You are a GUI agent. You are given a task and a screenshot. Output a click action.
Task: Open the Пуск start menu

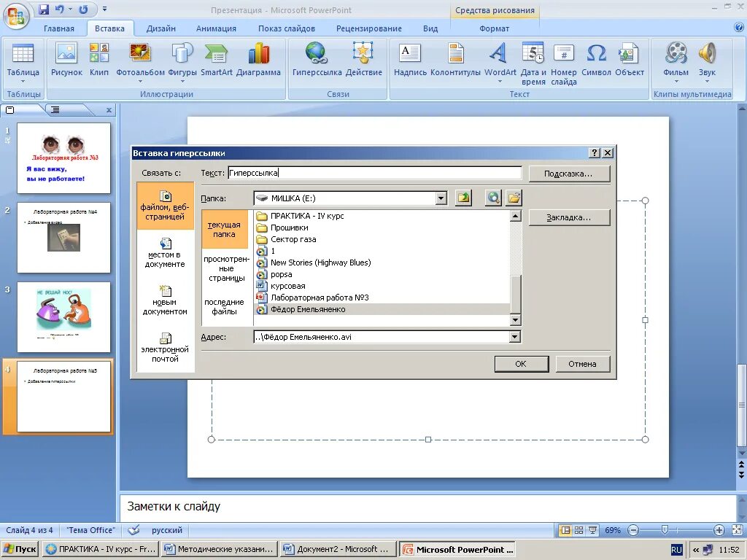pos(20,550)
